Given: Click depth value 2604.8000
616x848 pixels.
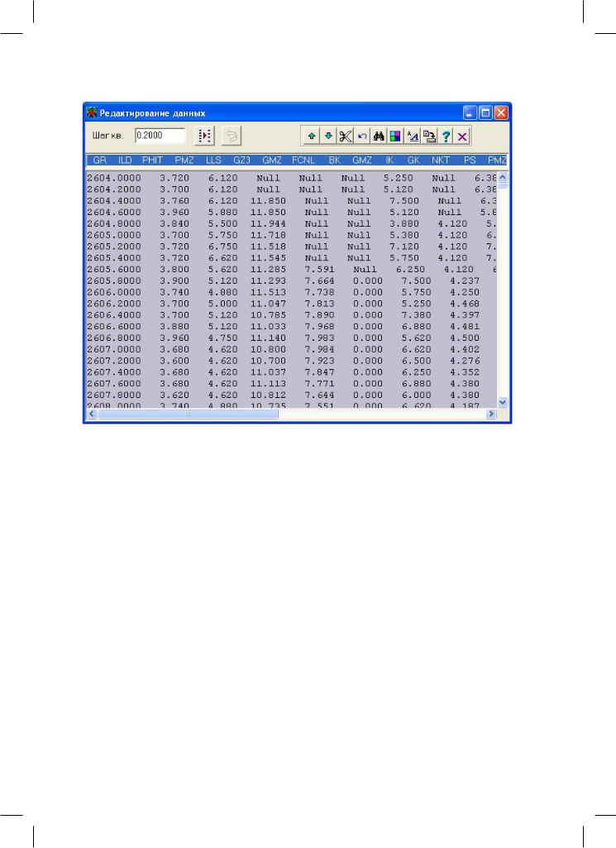Looking at the screenshot, I should [114, 223].
